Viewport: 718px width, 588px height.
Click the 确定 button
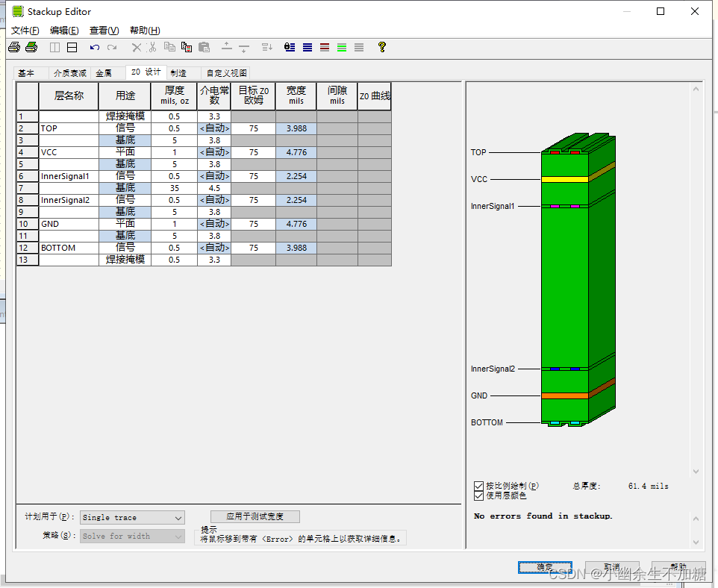pos(545,567)
